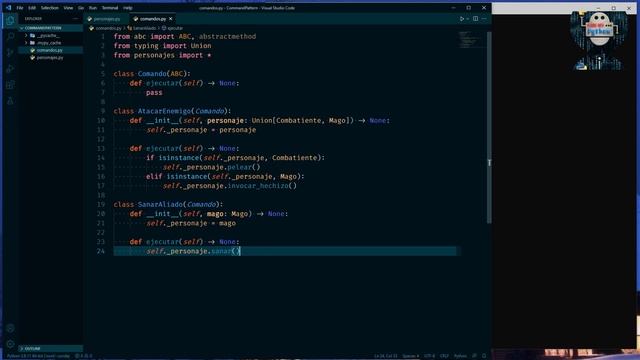Click the class Comando(ABC) line
The width and height of the screenshot is (640, 360).
tap(152, 74)
